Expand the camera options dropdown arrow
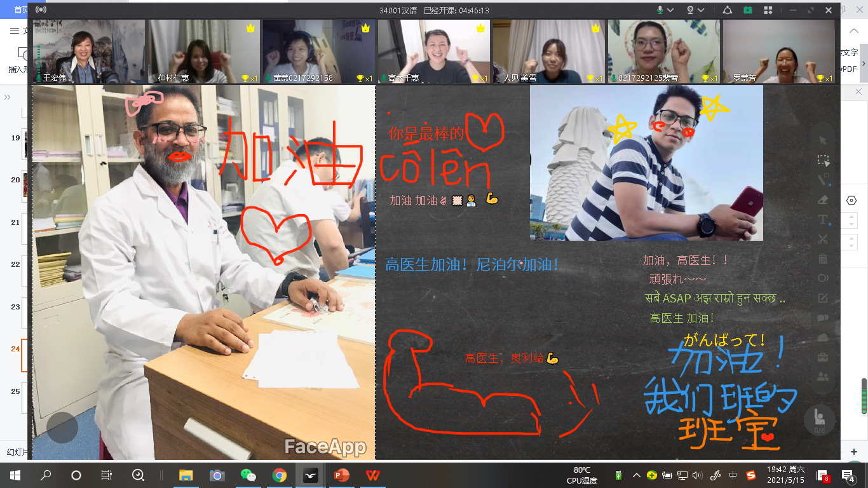The height and width of the screenshot is (488, 868). (701, 10)
